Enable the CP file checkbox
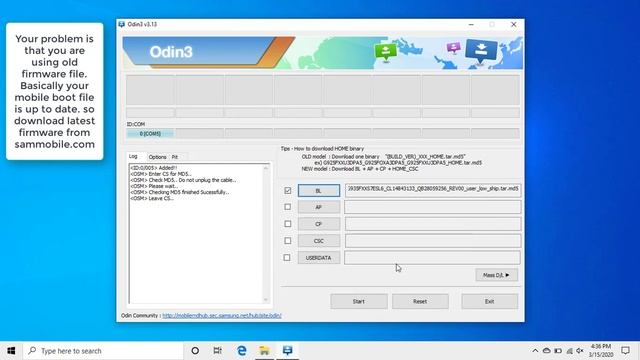The image size is (640, 360). point(288,224)
